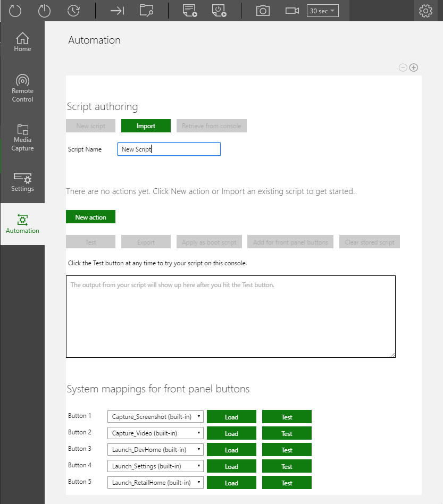
Task: Click the restart console icon
Action: click(15, 11)
